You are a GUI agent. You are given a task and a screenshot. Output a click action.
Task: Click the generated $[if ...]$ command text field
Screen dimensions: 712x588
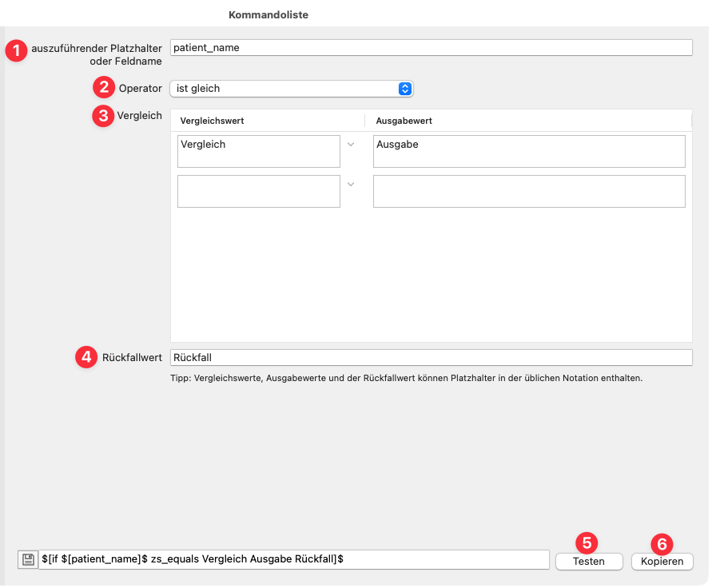pos(294,560)
